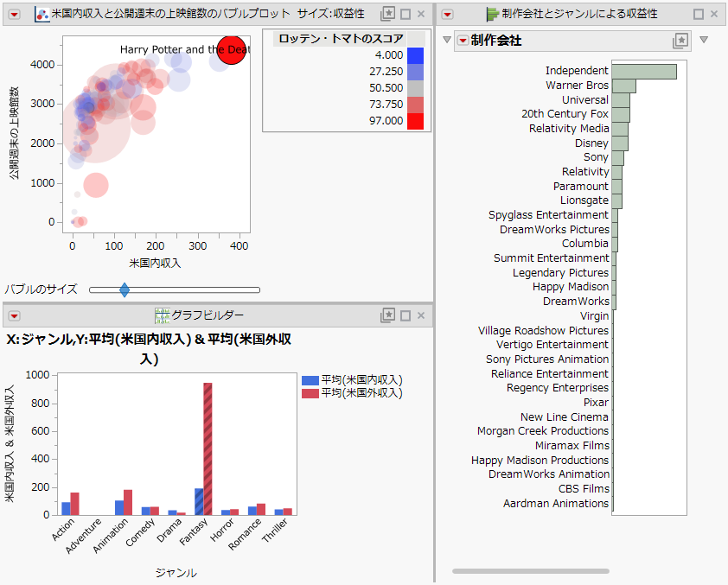The image size is (728, 585).
Task: Click the horizontal scrollbar under company chart
Action: click(x=531, y=571)
